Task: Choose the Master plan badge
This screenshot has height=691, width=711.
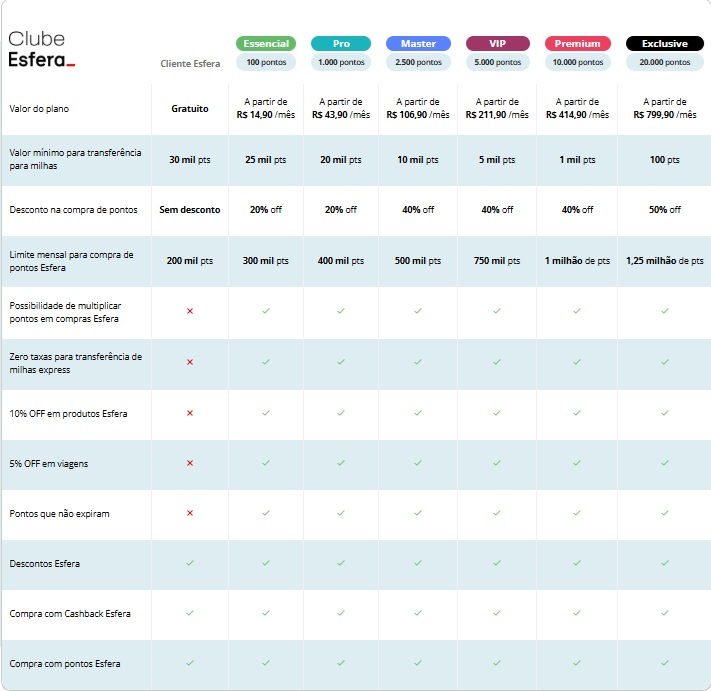Action: pos(418,44)
